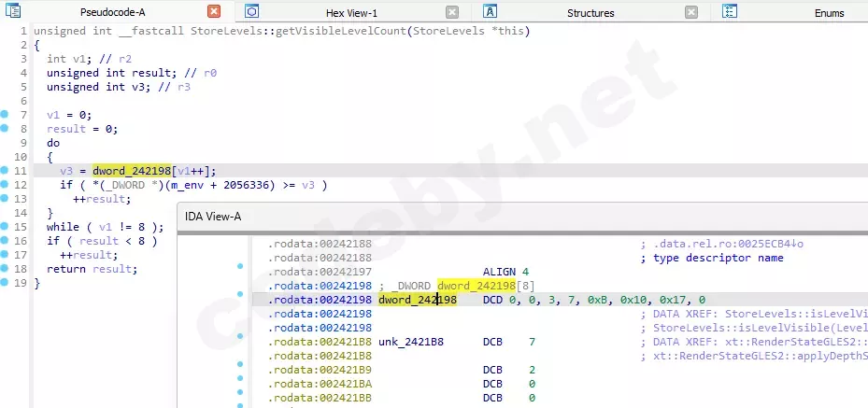Click 'if ( result < 8 )' line
This screenshot has width=868, height=408.
[x=102, y=241]
